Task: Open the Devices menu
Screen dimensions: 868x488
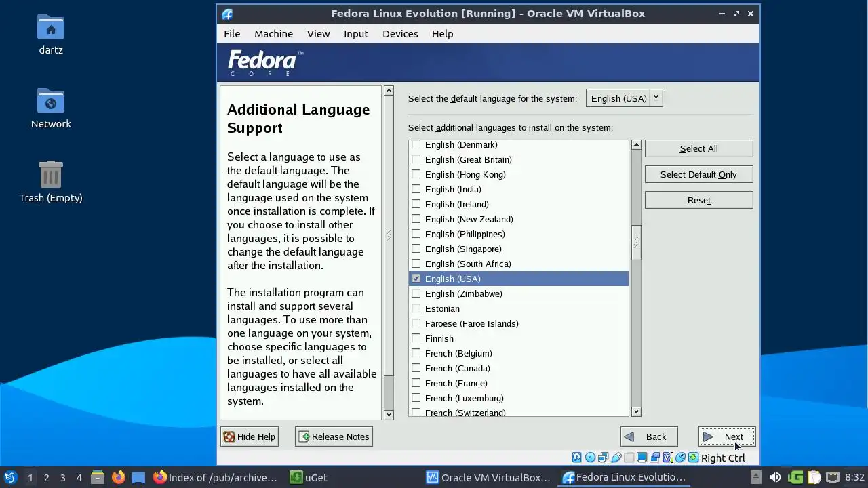Action: pos(400,34)
